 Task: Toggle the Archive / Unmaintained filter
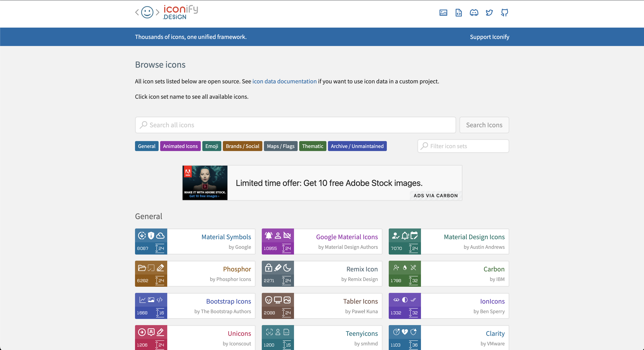pos(357,146)
